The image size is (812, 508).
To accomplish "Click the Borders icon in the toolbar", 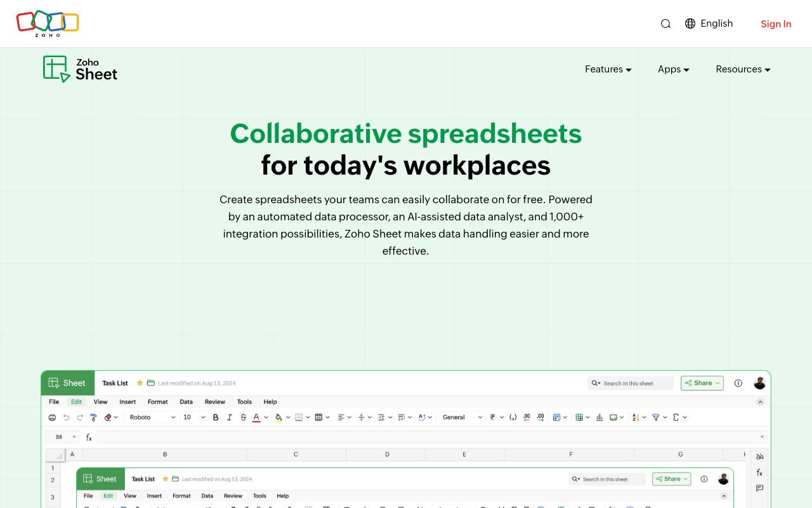I will (x=299, y=417).
